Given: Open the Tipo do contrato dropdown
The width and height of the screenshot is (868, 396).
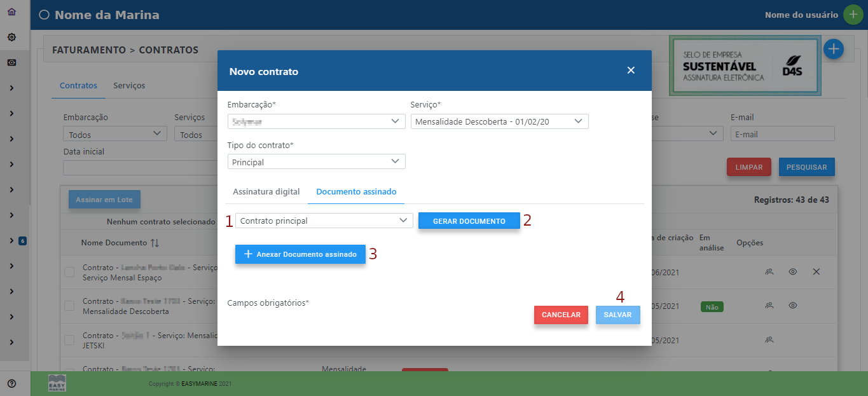Looking at the screenshot, I should tap(316, 161).
